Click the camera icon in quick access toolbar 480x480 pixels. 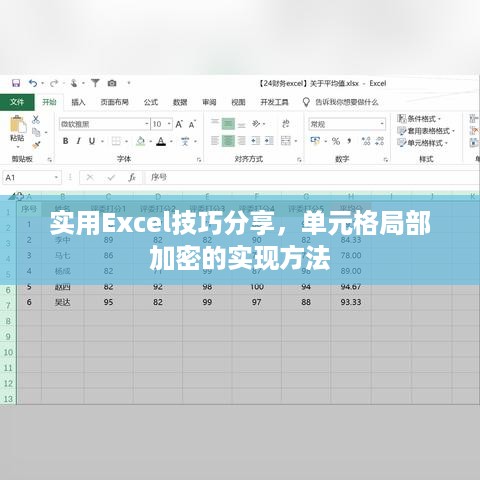click(x=112, y=83)
